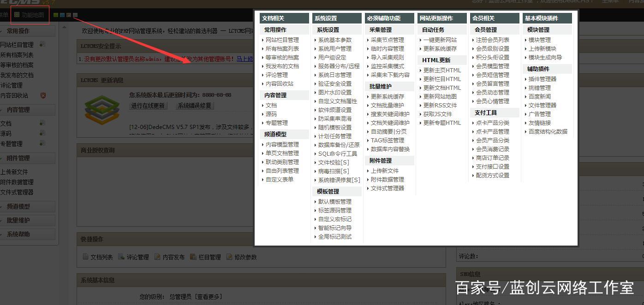Expand the 频道模型 sidebar section
Viewport: 644px width, 305px height.
pyautogui.click(x=27, y=206)
